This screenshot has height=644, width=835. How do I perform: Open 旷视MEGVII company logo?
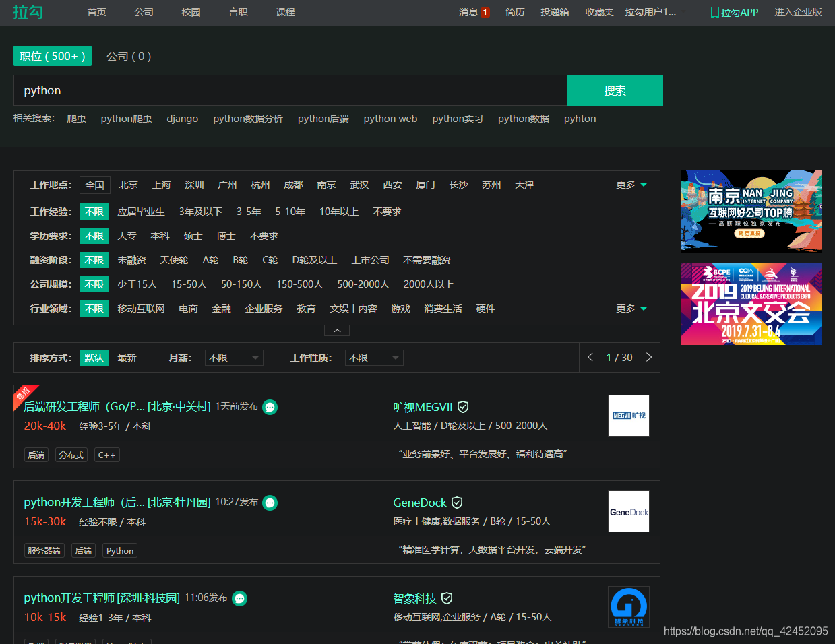[629, 416]
